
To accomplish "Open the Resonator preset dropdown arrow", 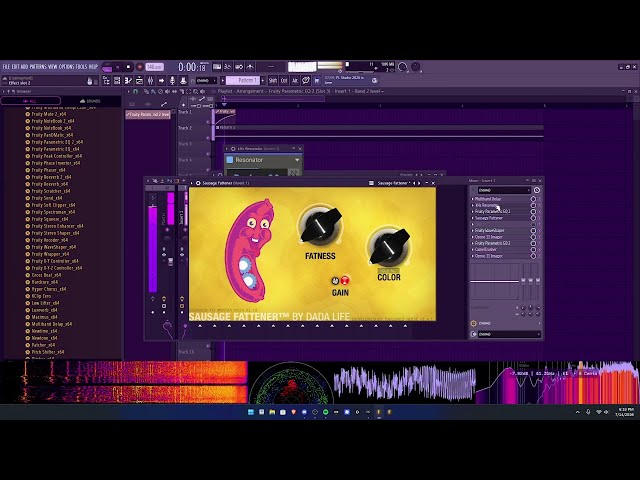I will [297, 160].
